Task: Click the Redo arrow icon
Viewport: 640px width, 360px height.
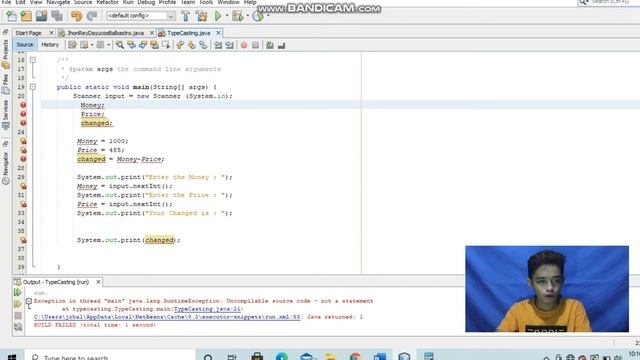Action: point(92,16)
